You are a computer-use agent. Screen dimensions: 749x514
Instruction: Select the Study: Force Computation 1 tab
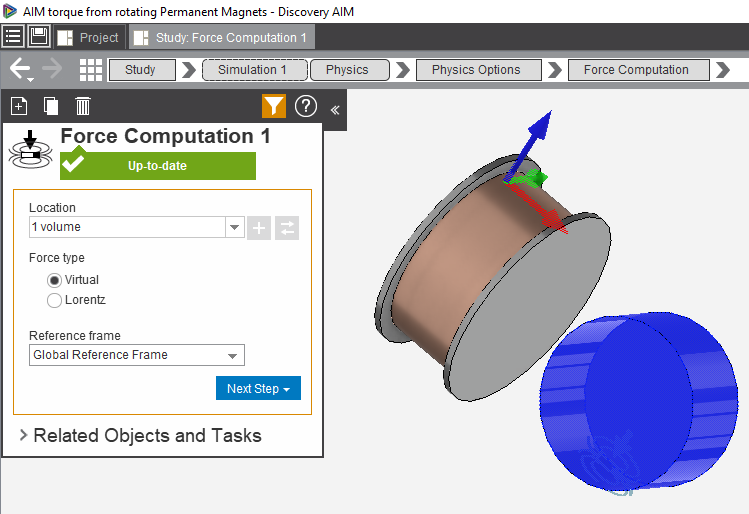[222, 37]
